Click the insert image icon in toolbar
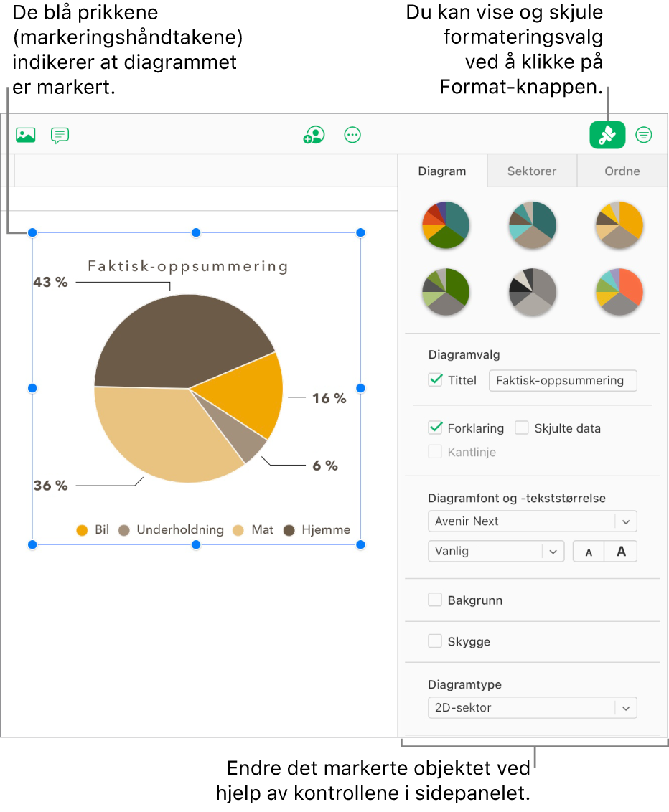The width and height of the screenshot is (669, 812). [26, 135]
